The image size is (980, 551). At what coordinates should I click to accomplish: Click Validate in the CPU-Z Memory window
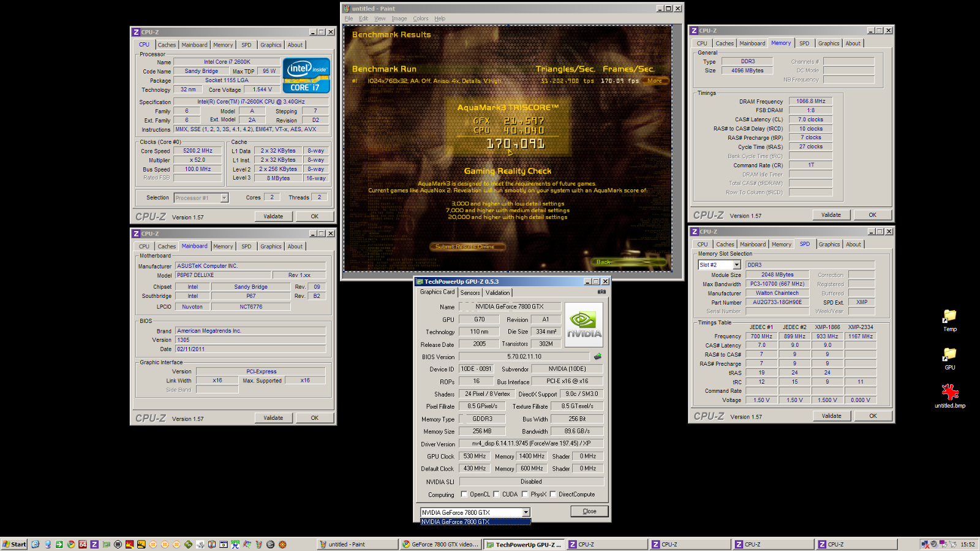(x=831, y=215)
